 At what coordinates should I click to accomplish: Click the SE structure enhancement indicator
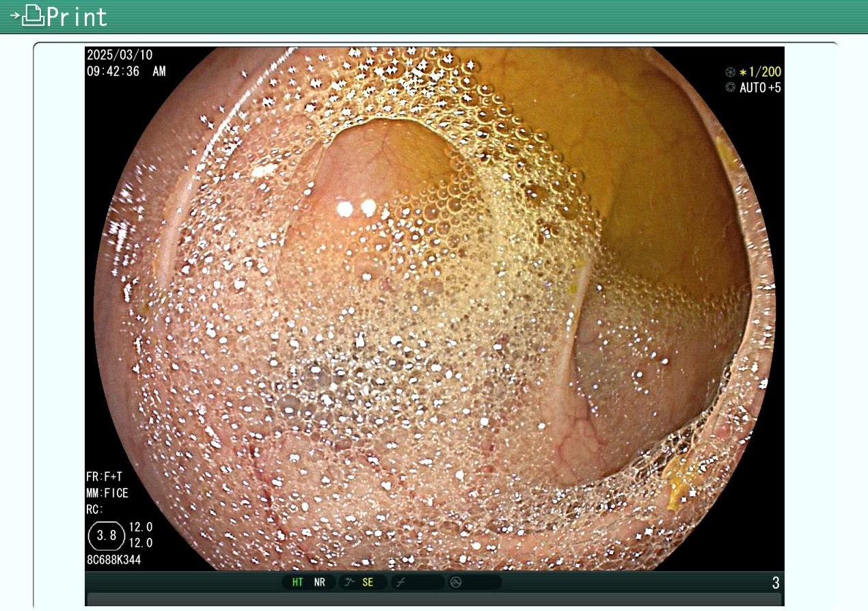[368, 582]
